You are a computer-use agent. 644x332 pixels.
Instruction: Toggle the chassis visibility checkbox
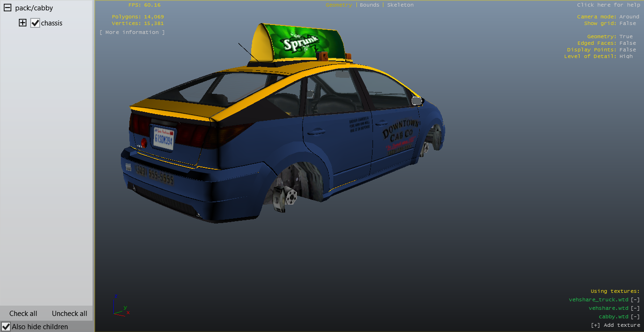click(x=35, y=23)
